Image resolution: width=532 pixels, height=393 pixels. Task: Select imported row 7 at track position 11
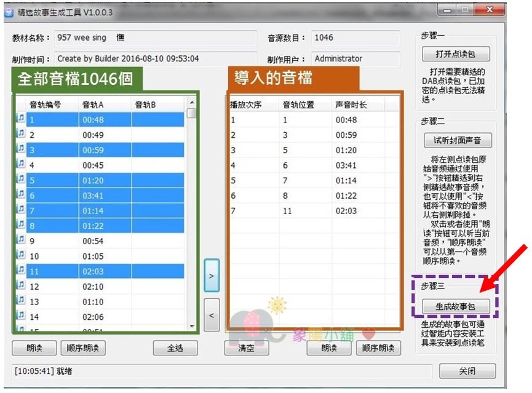coord(314,211)
